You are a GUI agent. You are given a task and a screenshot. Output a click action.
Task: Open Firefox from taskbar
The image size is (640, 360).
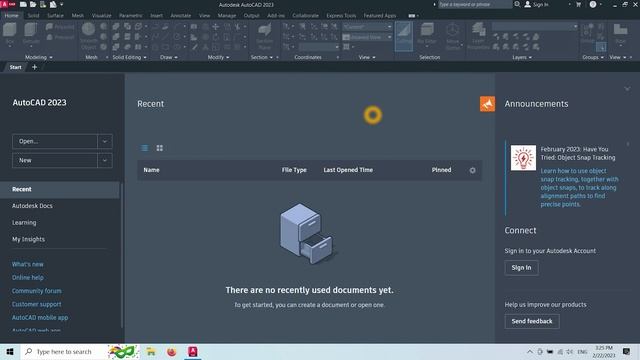pos(172,351)
